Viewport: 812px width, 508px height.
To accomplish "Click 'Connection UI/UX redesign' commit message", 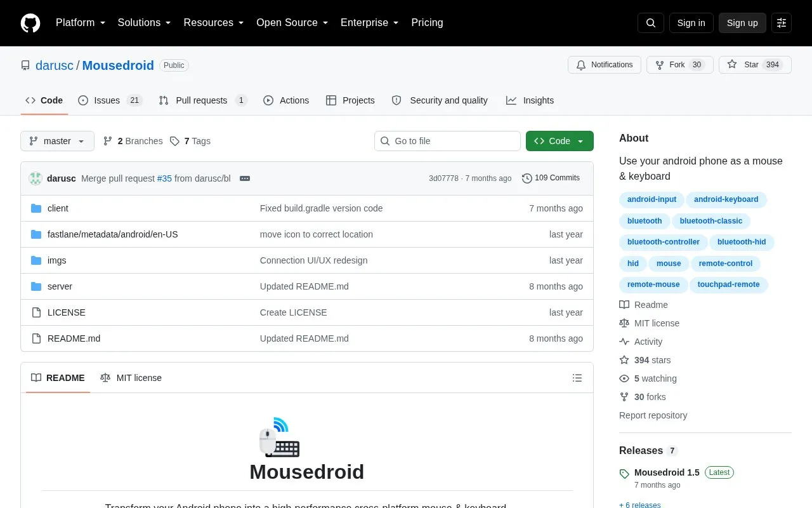I will [x=313, y=260].
